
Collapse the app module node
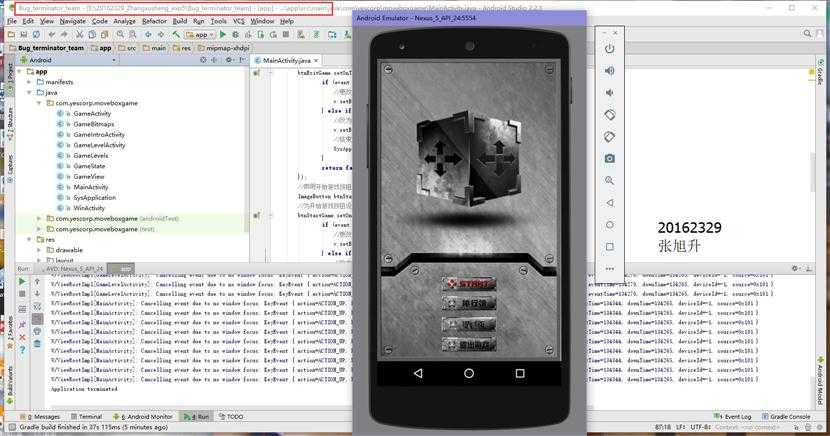(x=20, y=71)
